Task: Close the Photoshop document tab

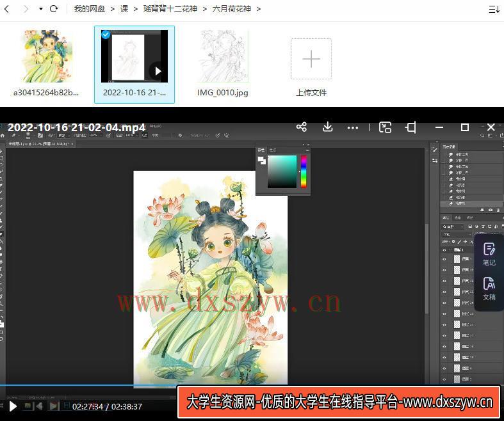Action: coord(72,144)
